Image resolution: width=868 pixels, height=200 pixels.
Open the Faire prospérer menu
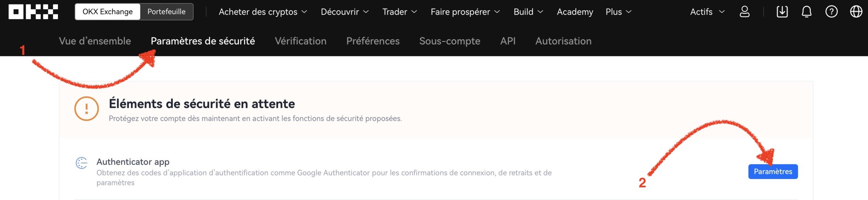point(465,12)
